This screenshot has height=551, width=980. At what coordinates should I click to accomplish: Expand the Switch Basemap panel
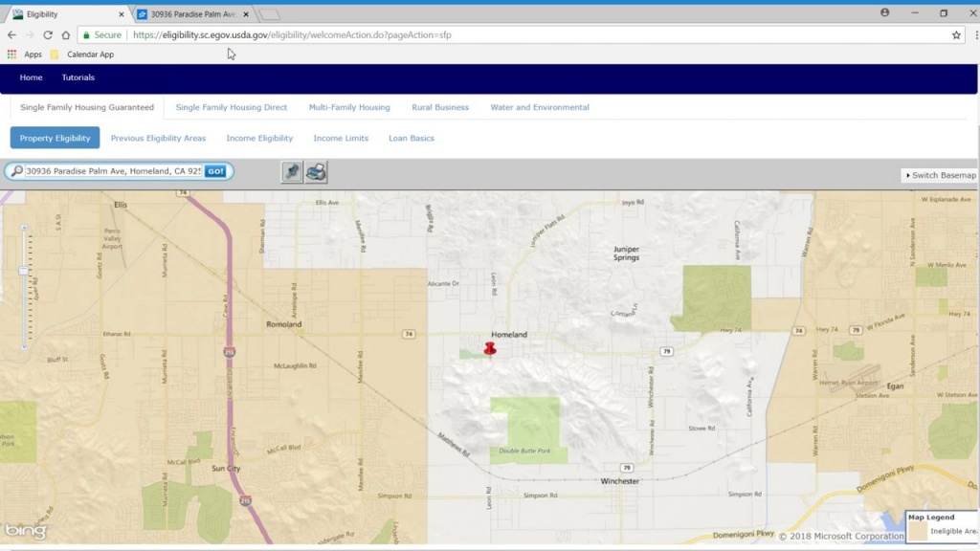coord(941,175)
